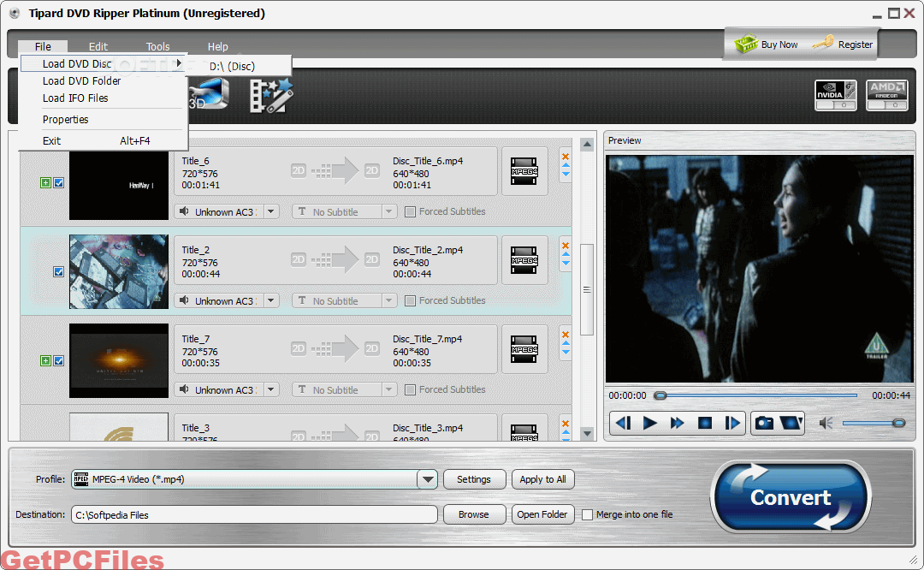Open the File menu

coord(43,46)
